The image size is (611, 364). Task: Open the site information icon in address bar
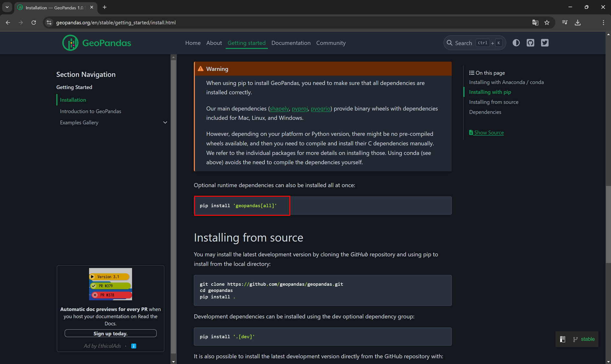(49, 23)
